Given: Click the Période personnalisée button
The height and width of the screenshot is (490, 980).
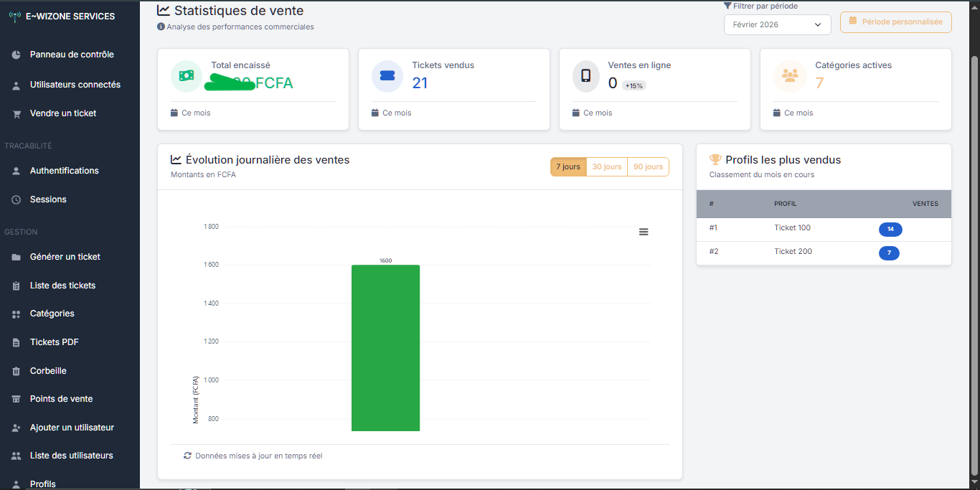Looking at the screenshot, I should pyautogui.click(x=895, y=22).
